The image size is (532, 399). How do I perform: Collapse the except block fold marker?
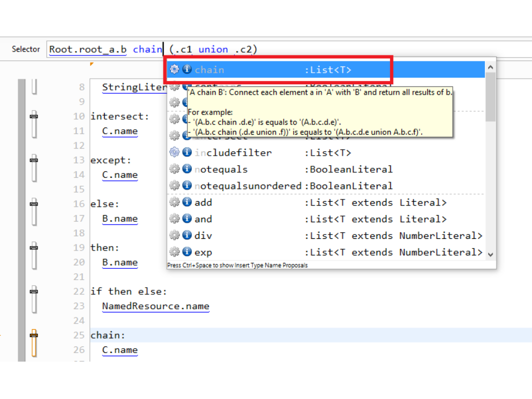pos(34,160)
